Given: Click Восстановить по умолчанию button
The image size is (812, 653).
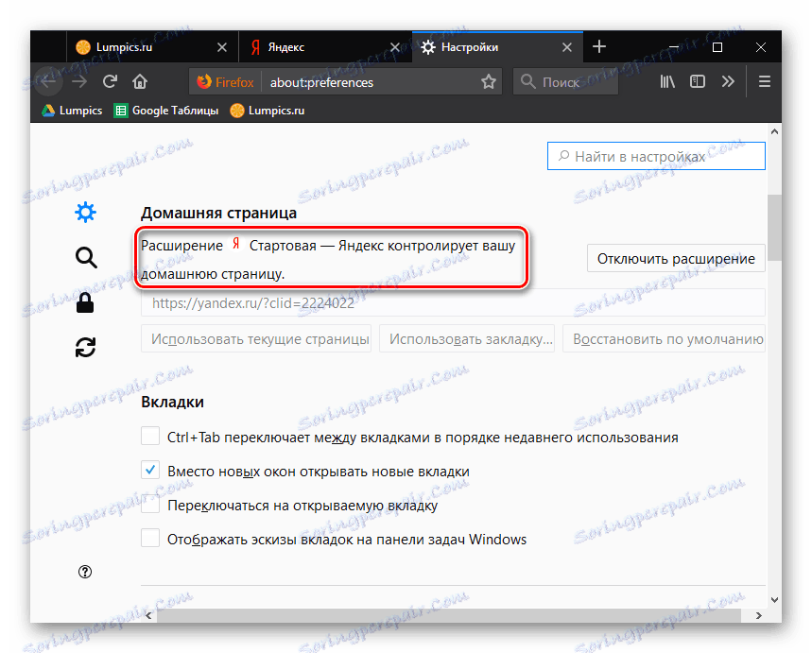Looking at the screenshot, I should pos(664,338).
